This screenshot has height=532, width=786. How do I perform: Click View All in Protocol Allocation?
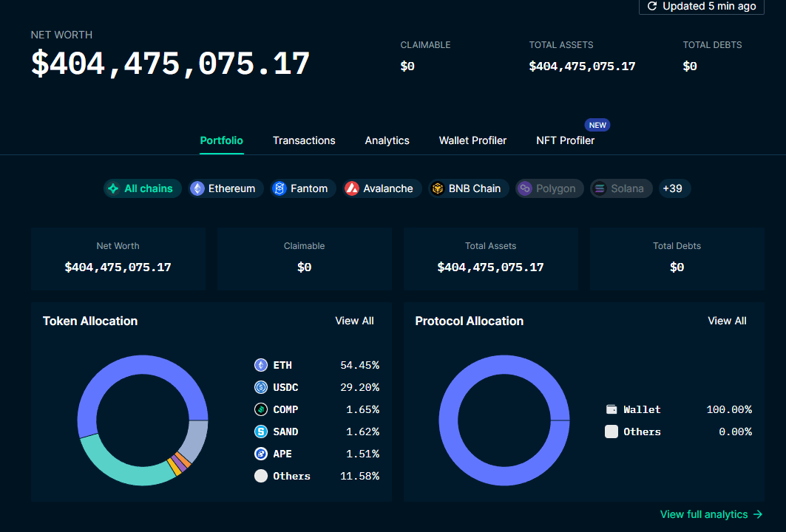[727, 321]
